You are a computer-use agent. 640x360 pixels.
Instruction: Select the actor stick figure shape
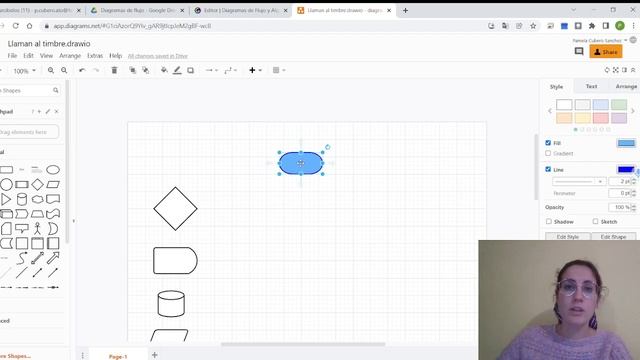point(37,229)
